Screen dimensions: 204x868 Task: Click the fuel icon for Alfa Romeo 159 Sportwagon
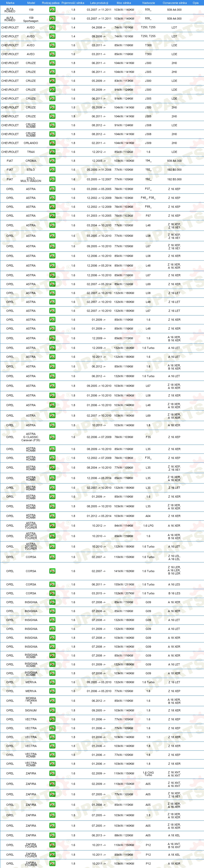(x=52, y=19)
